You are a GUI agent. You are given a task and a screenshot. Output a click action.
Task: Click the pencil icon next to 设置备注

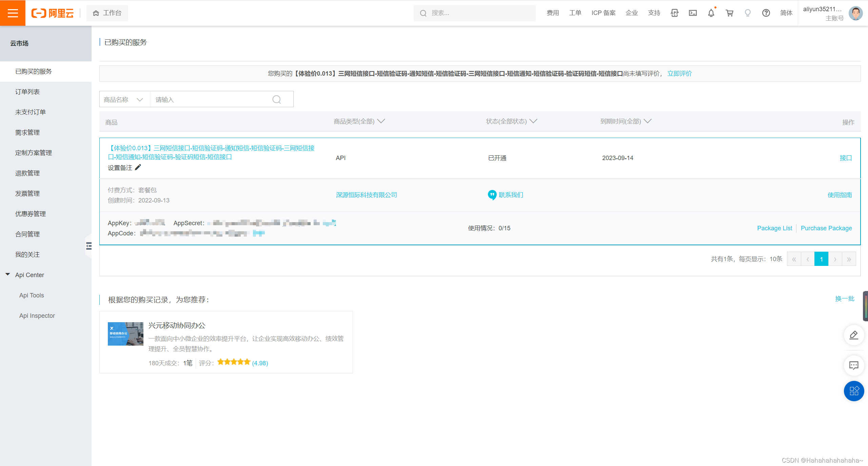(138, 168)
